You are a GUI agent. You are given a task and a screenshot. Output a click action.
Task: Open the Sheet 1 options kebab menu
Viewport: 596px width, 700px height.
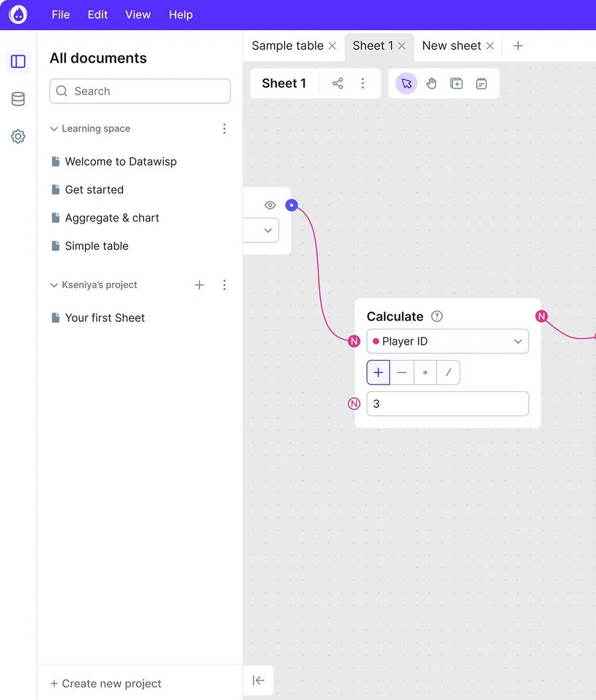[363, 83]
